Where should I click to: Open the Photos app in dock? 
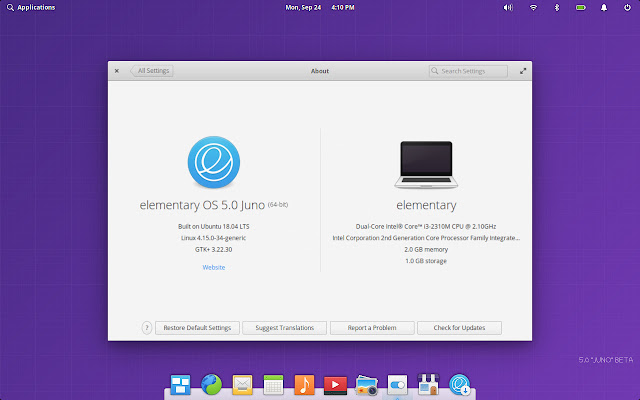click(367, 384)
